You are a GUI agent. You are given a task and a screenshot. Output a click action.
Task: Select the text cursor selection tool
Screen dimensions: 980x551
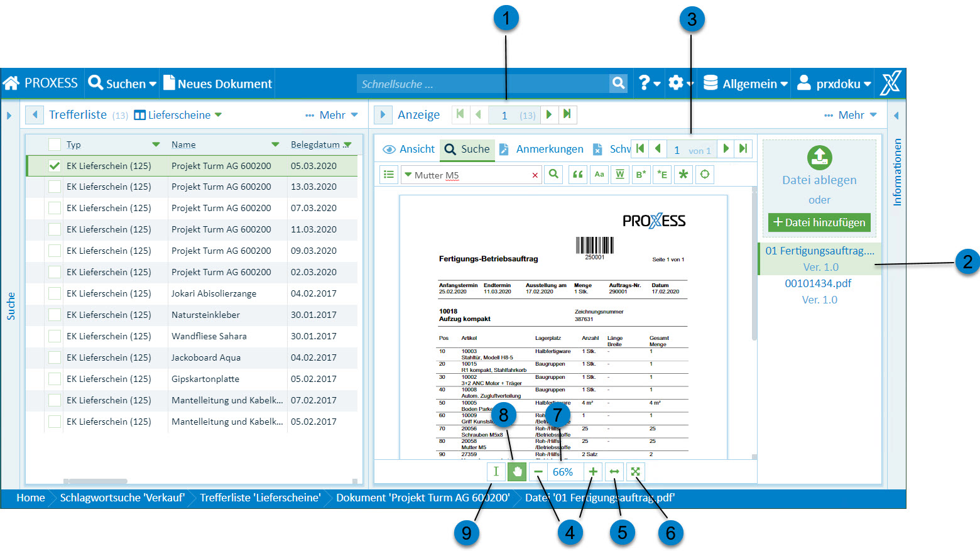[x=496, y=472]
